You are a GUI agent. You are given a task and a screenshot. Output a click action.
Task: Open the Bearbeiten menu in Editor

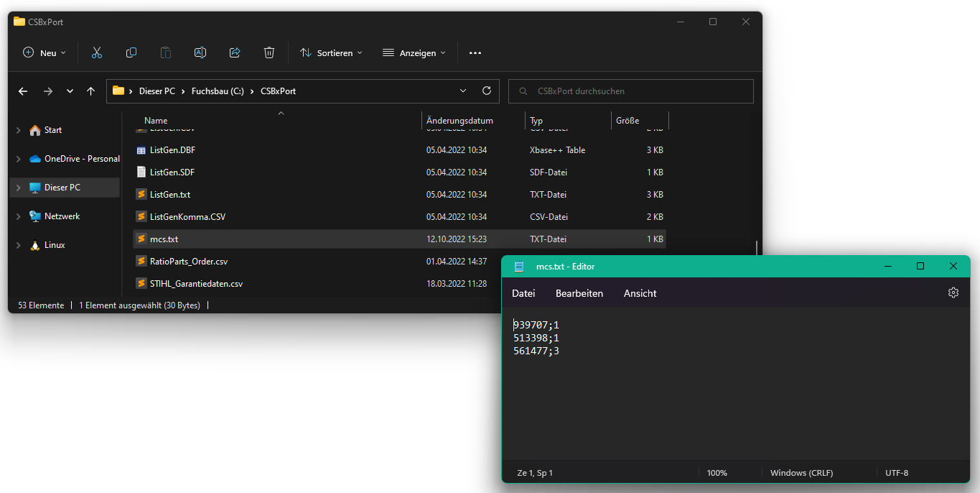579,293
